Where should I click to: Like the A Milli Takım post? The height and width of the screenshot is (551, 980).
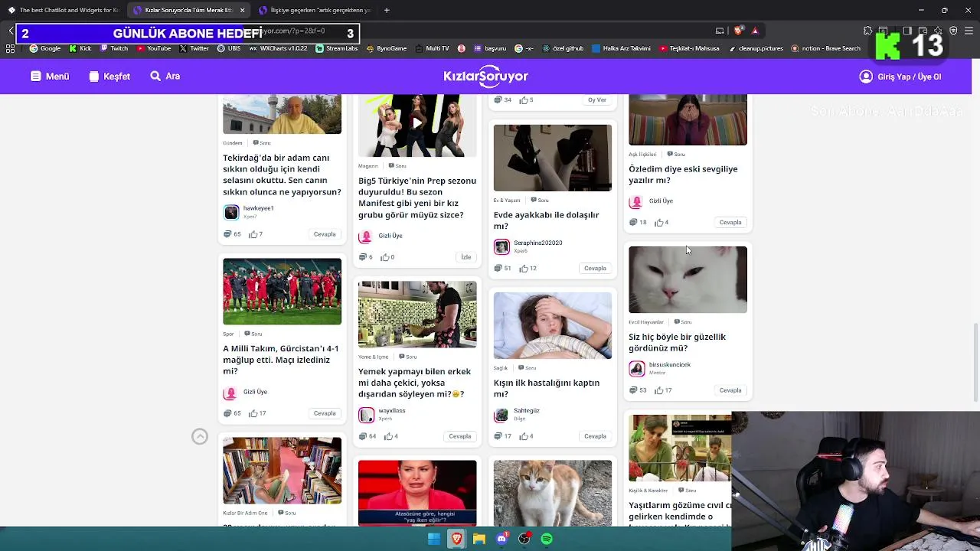tap(258, 413)
